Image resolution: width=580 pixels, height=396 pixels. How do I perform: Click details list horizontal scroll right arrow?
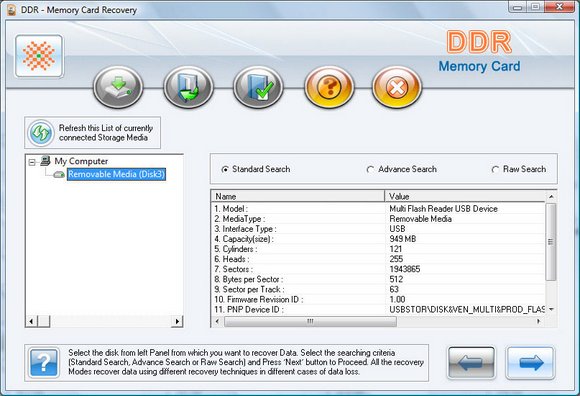pyautogui.click(x=538, y=321)
